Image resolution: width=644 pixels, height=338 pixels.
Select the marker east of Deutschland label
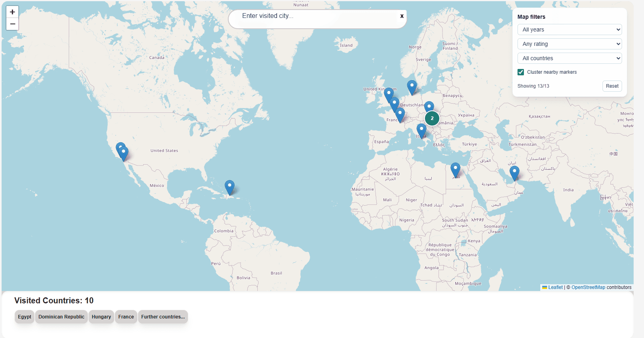coord(429,107)
